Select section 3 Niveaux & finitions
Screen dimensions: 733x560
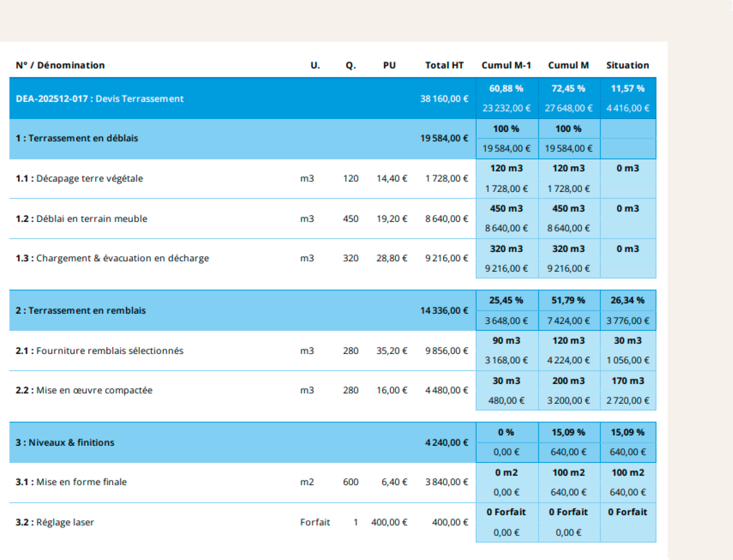[x=65, y=443]
